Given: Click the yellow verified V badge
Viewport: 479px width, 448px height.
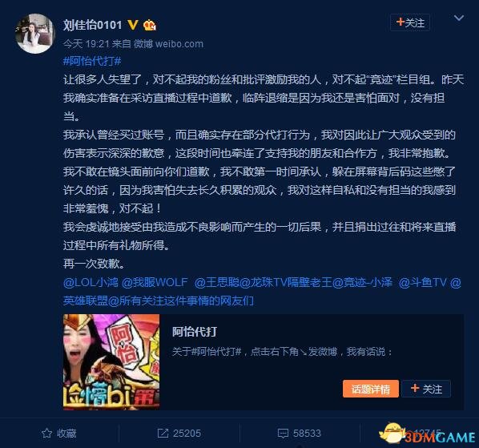Looking at the screenshot, I should point(133,25).
